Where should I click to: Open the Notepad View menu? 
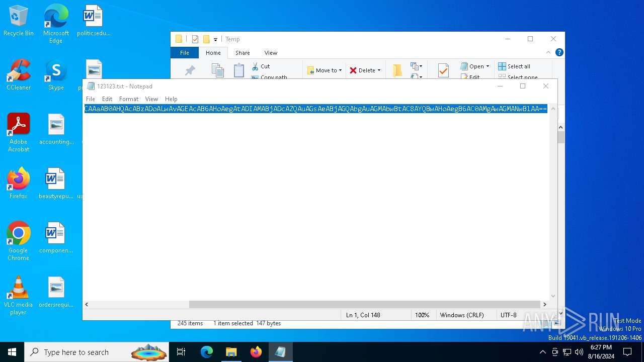(151, 99)
